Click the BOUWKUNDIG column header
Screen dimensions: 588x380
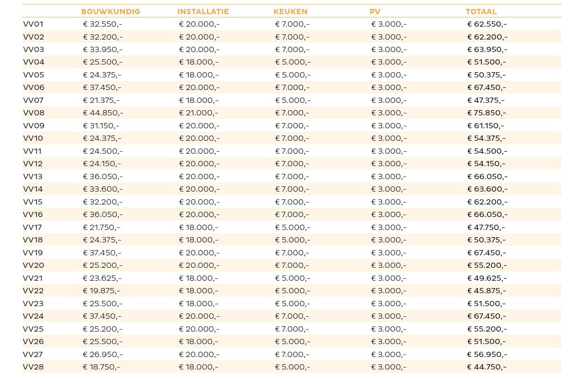[x=111, y=12]
